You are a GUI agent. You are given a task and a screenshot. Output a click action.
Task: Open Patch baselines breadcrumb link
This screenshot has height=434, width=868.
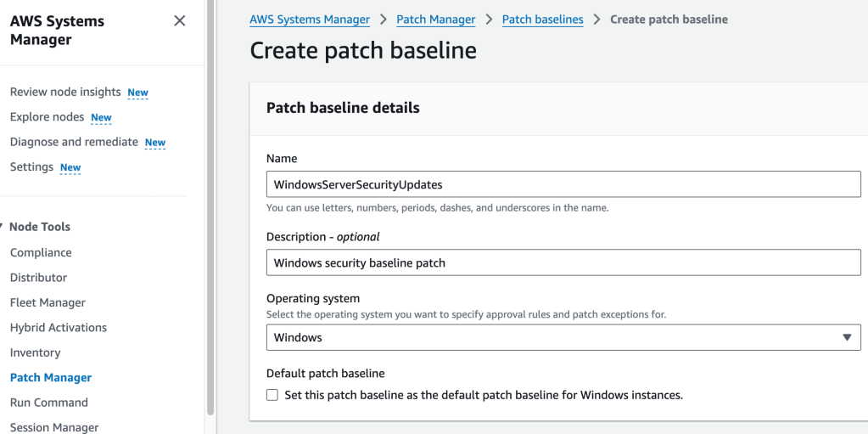tap(542, 20)
